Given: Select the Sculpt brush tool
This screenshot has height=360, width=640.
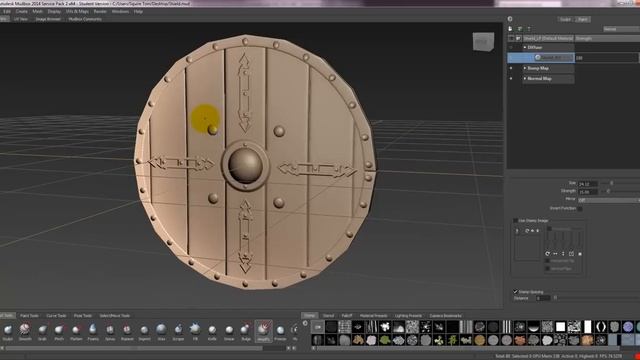Looking at the screenshot, I should tap(8, 330).
